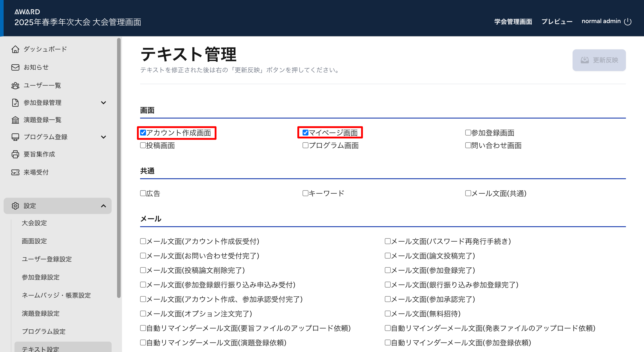The width and height of the screenshot is (644, 352).
Task: Click the home icon beside ダッシュボード
Action: tap(15, 49)
